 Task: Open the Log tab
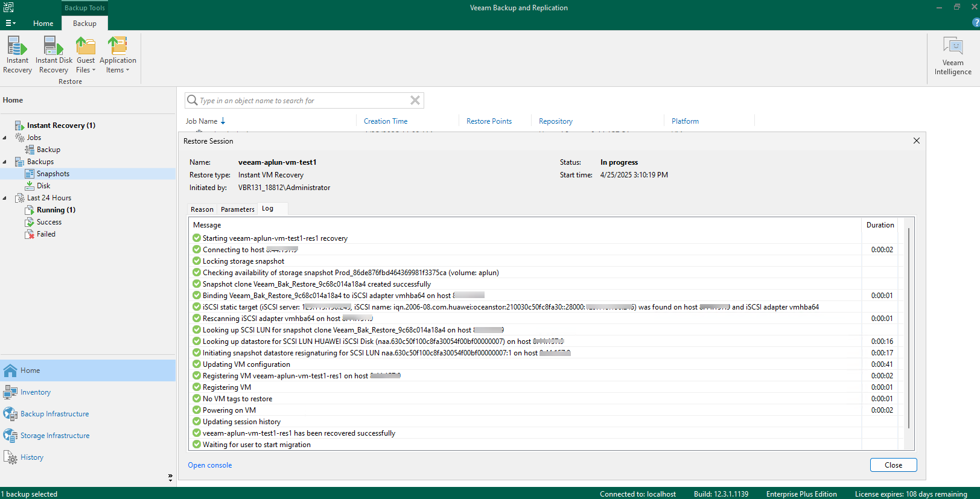267,209
